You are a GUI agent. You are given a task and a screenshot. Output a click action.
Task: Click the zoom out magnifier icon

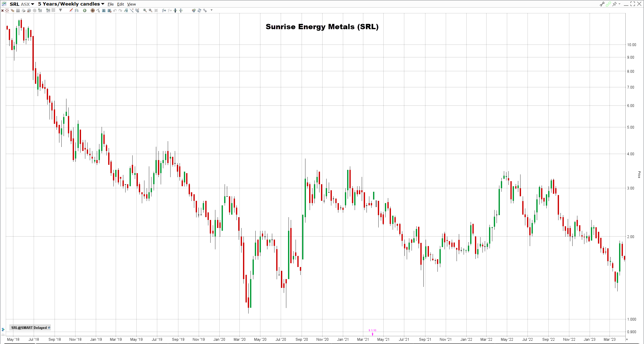(x=150, y=10)
